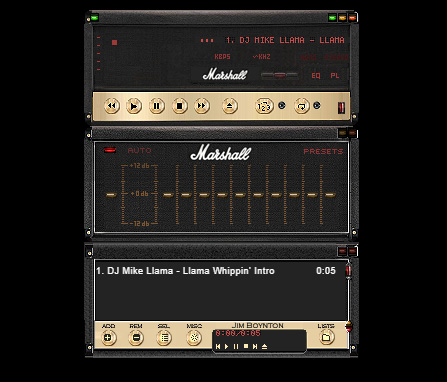Select the DJ Mike Llama playlist entry

click(x=216, y=271)
